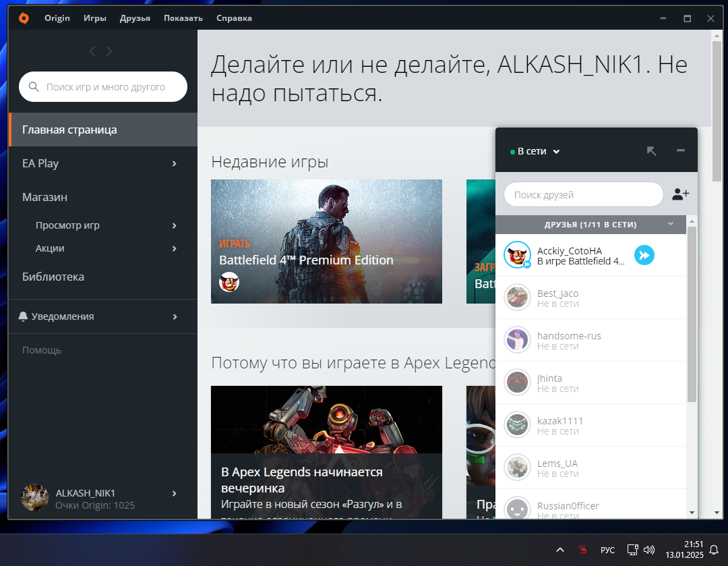Expand the "Акции" submenu arrow
The width and height of the screenshot is (728, 566).
(x=174, y=249)
